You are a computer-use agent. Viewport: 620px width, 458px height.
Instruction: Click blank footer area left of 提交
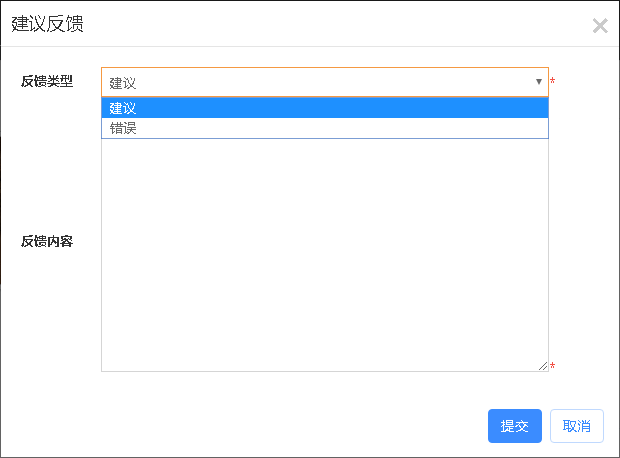(x=250, y=426)
